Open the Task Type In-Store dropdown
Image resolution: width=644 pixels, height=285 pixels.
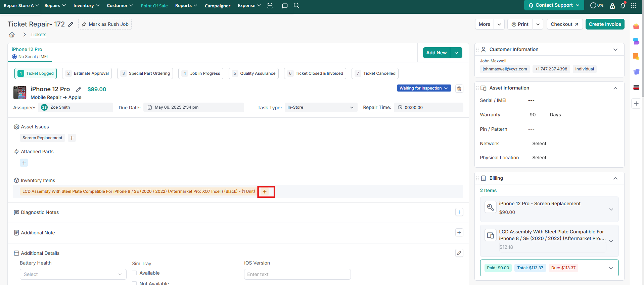pyautogui.click(x=321, y=107)
